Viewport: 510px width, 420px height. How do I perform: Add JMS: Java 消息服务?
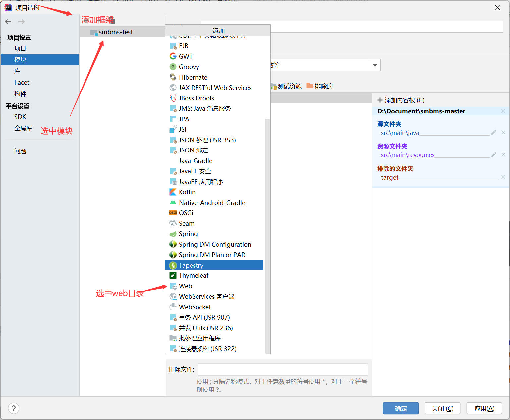[x=214, y=108]
